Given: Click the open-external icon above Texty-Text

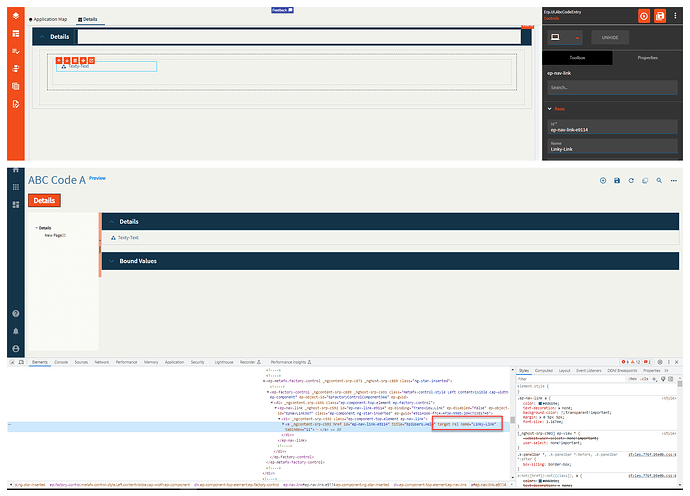Looking at the screenshot, I should pos(91,60).
